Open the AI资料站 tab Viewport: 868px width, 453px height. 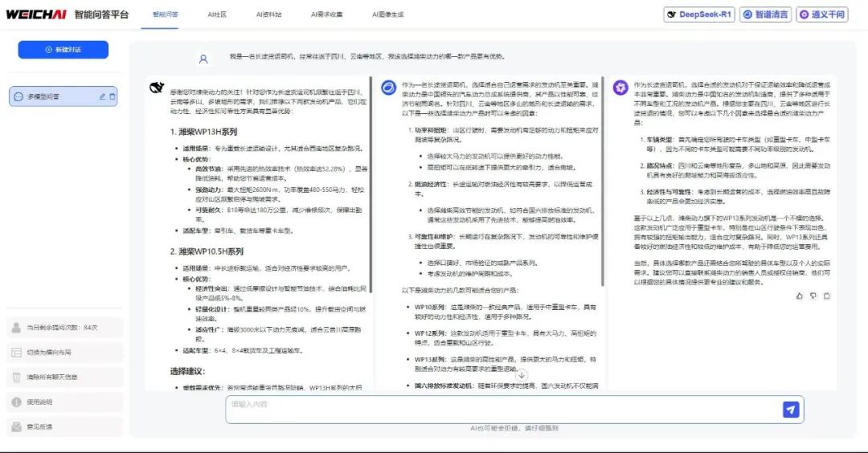click(268, 14)
